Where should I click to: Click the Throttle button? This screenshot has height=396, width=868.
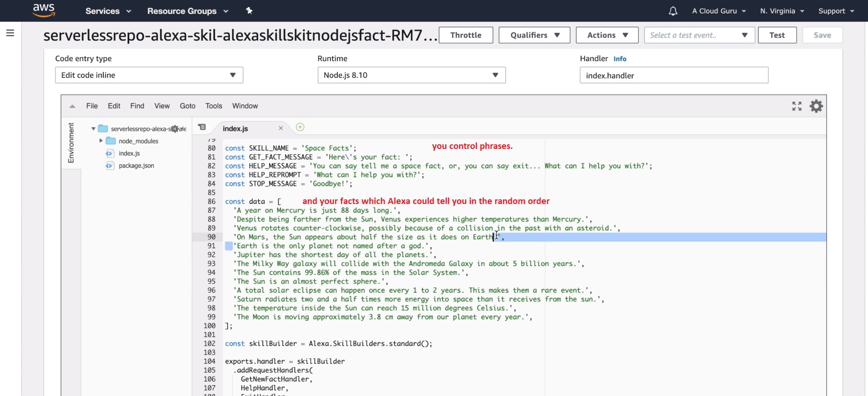(x=465, y=35)
